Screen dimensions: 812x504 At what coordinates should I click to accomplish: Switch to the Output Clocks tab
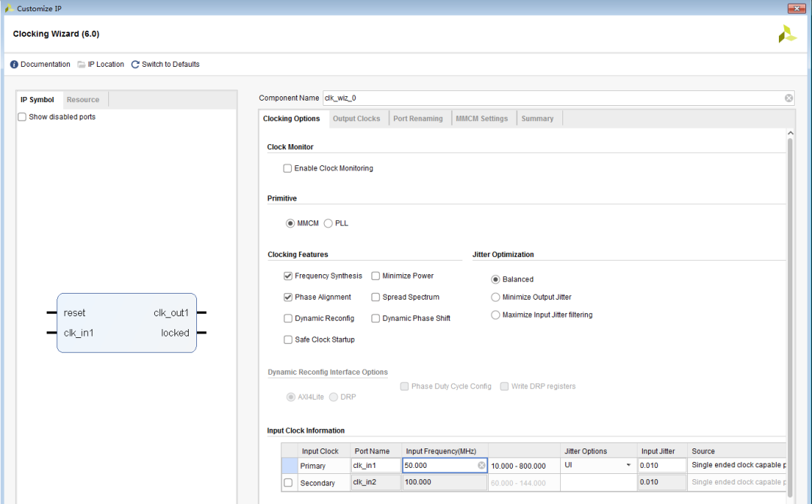356,119
